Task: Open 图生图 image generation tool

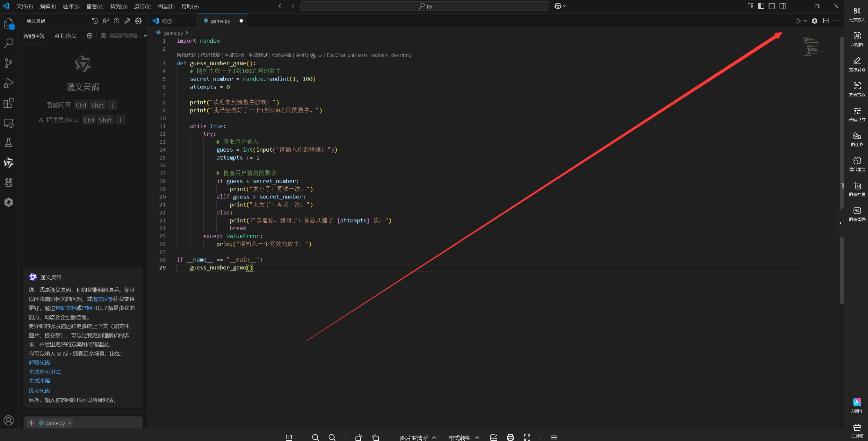Action: [x=857, y=139]
